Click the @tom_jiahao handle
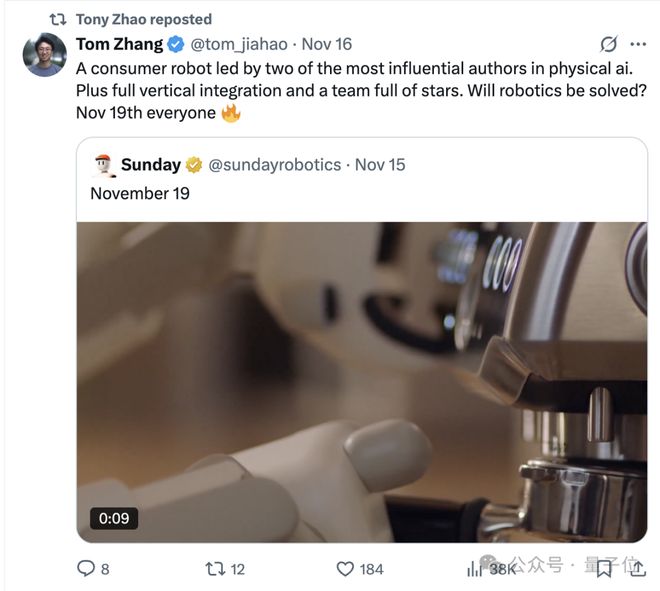The image size is (660, 591). [x=239, y=44]
